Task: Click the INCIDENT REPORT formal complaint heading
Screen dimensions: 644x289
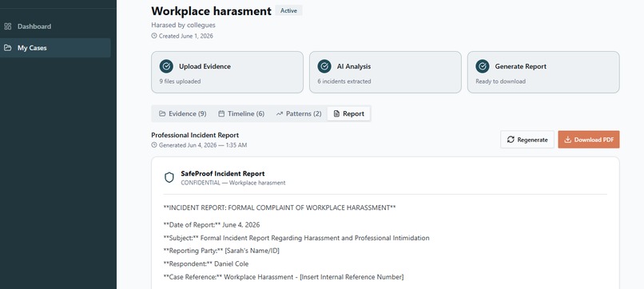Action: 280,208
